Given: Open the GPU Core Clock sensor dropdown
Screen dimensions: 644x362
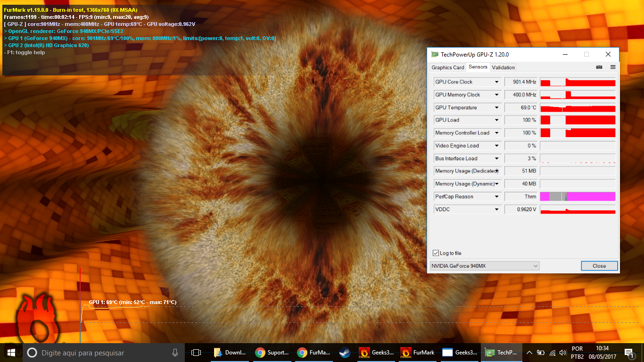Looking at the screenshot, I should pyautogui.click(x=496, y=82).
